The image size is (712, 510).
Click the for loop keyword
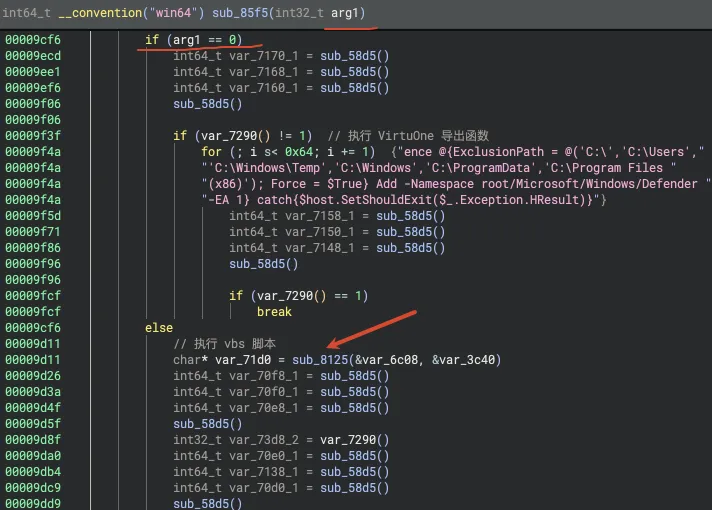(212, 152)
